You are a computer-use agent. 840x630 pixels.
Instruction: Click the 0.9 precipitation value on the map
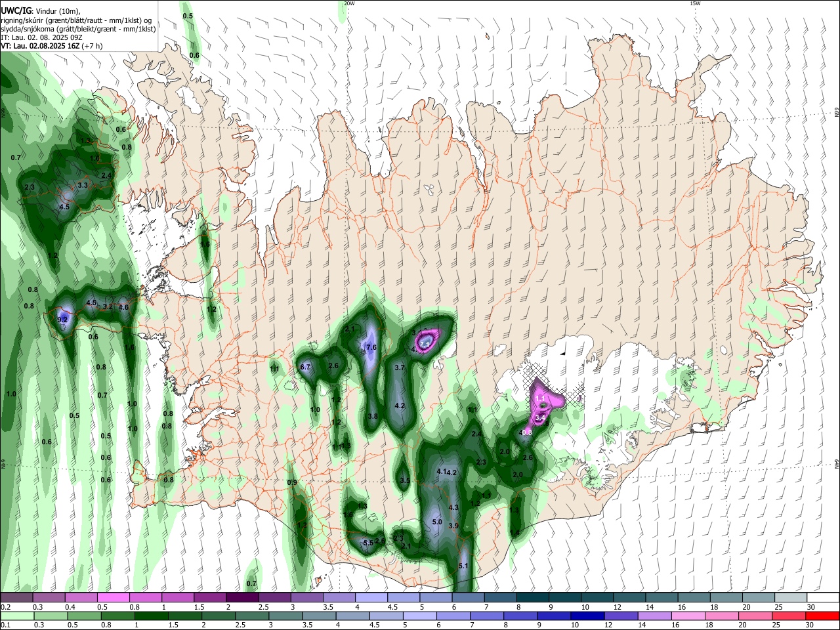pos(293,483)
